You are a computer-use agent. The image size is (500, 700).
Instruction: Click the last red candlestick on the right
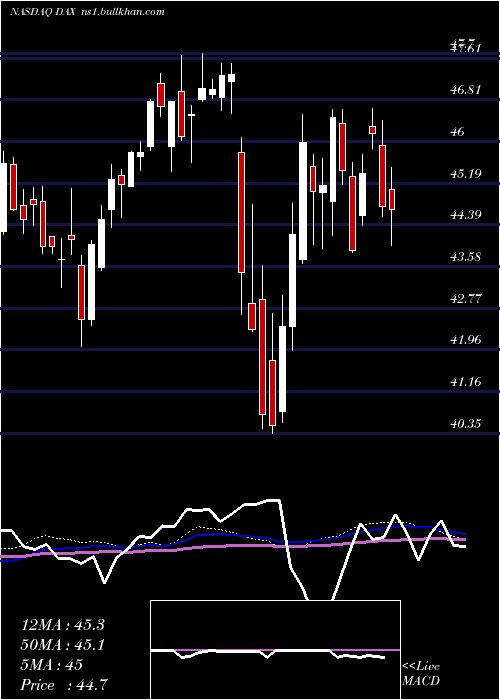pos(392,199)
